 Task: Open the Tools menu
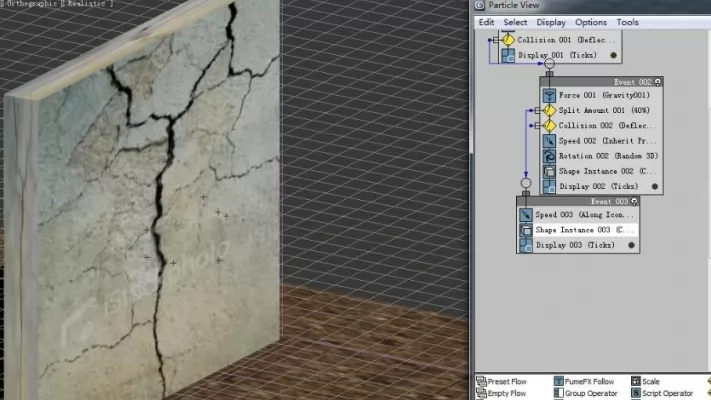[x=627, y=22]
